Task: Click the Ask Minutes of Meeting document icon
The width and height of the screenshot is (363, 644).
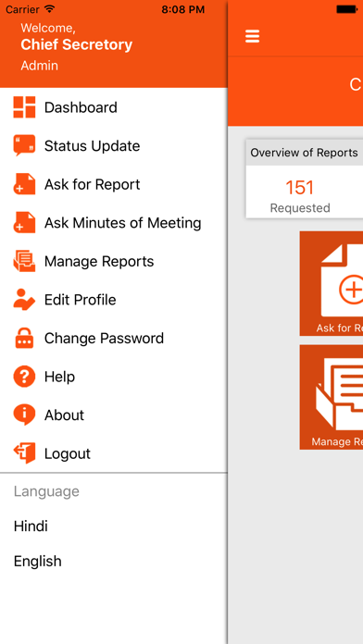Action: (24, 223)
